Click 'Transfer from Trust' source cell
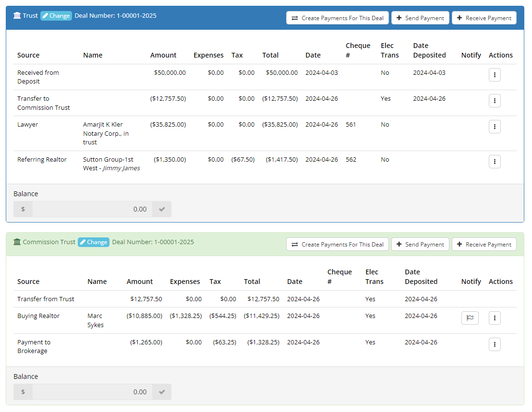This screenshot has height=412, width=532. [46, 299]
